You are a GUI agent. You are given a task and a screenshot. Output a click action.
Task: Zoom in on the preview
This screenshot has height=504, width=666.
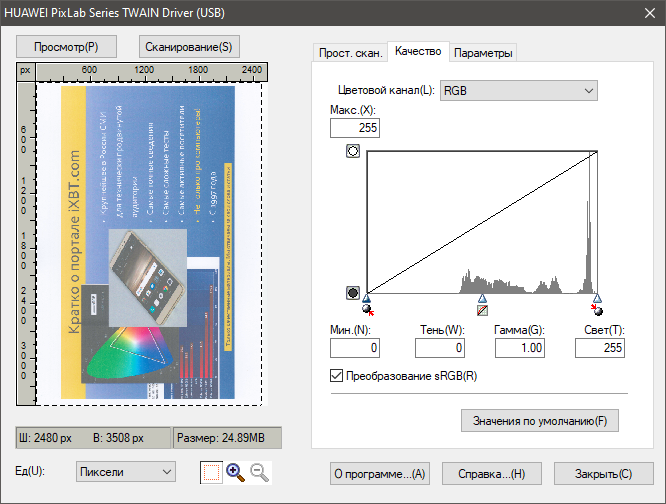(x=235, y=473)
